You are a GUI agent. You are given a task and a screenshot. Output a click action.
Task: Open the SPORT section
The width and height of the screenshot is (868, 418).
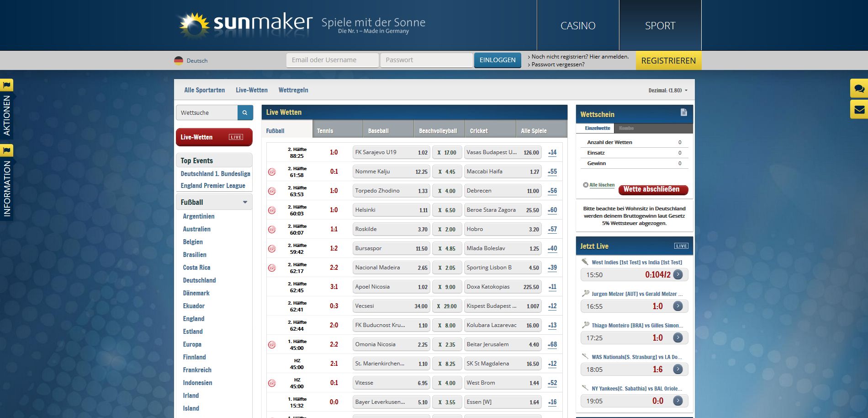coord(660,26)
